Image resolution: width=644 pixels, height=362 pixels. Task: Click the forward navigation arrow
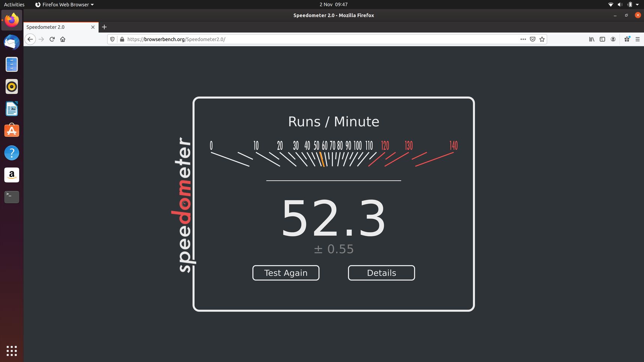point(41,39)
